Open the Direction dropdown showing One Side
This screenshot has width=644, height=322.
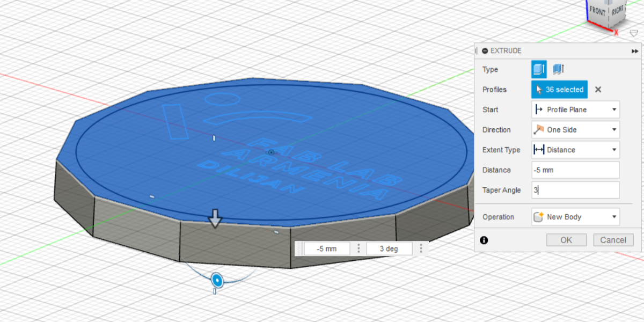click(x=575, y=130)
